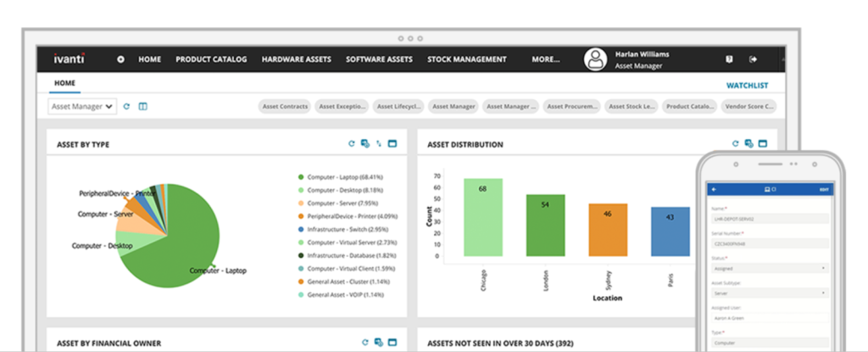Open the Asset Manager role dropdown
The image size is (868, 352).
point(82,106)
